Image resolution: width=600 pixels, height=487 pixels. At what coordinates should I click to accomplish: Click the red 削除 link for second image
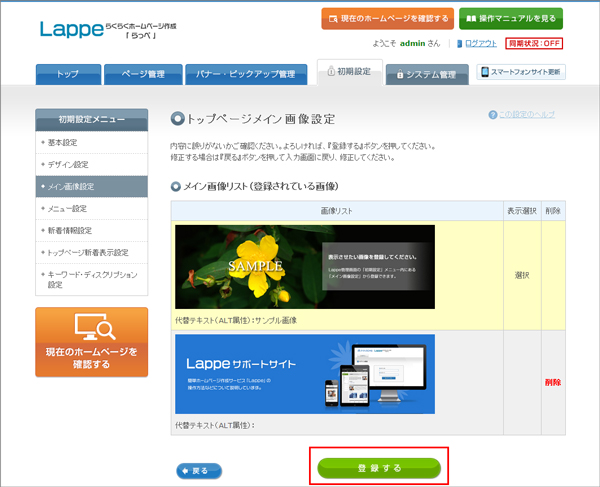553,383
